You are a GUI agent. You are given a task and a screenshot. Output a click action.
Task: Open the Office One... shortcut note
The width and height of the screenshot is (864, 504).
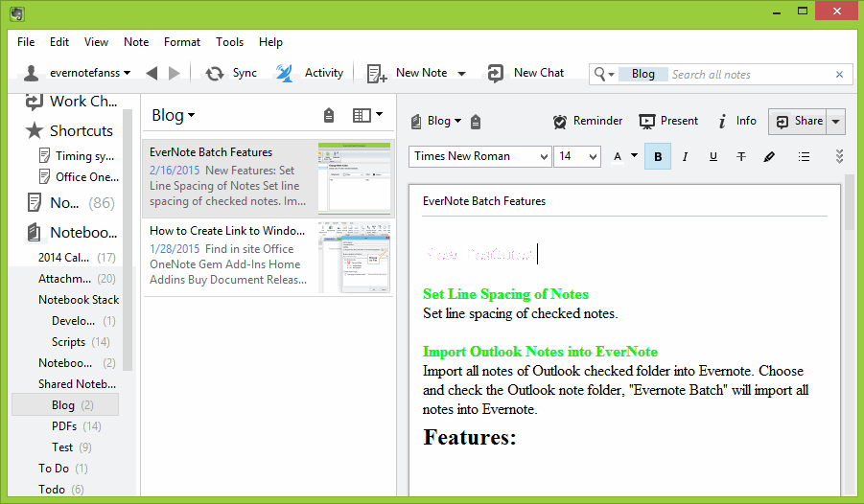click(x=79, y=177)
